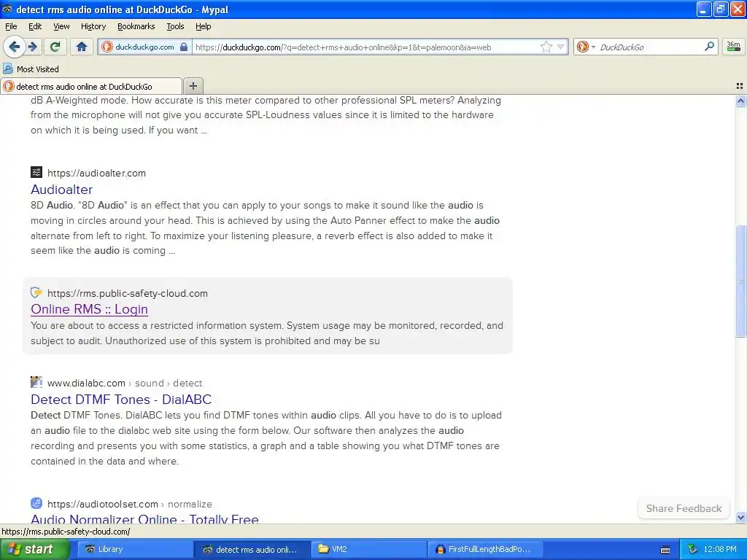This screenshot has width=747, height=560.
Task: Open 'Detect DTMF Tones - DialABC' result
Action: [x=121, y=399]
